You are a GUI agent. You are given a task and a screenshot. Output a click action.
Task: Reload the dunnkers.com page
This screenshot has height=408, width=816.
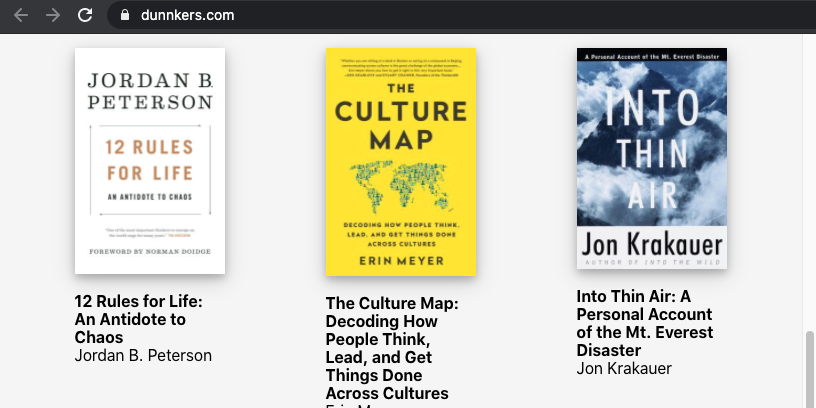point(86,15)
